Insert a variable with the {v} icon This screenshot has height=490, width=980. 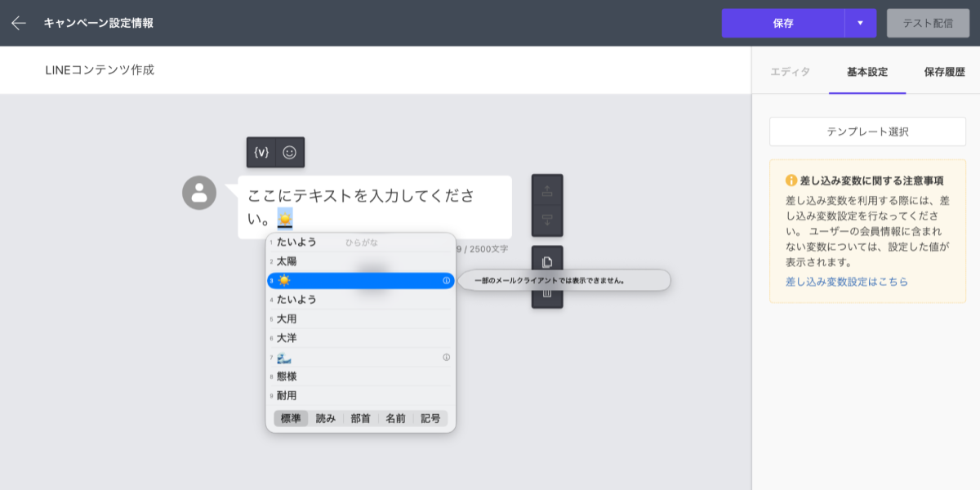pyautogui.click(x=261, y=152)
